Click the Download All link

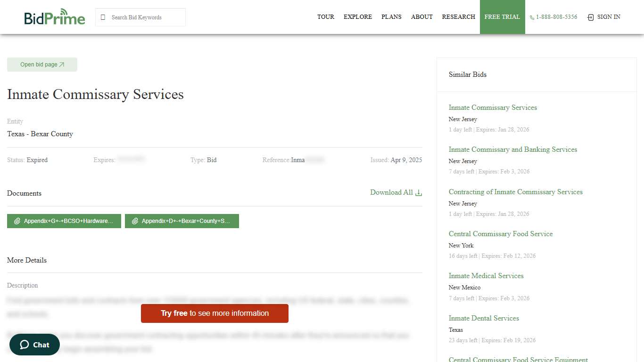(391, 192)
